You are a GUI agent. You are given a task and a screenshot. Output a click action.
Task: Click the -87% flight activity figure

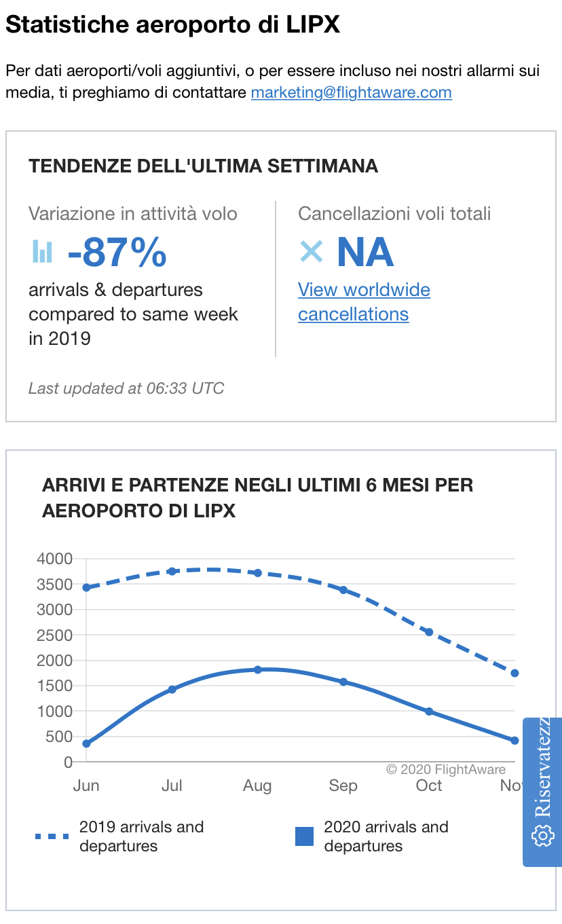tap(117, 252)
